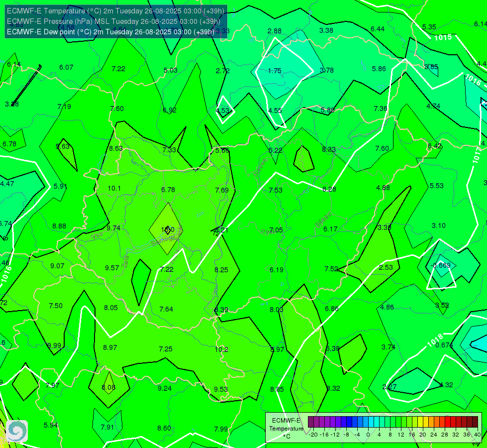Viewport: 487px width, 448px height.
Task: Click the 7.69 dew point value
Action: (222, 190)
